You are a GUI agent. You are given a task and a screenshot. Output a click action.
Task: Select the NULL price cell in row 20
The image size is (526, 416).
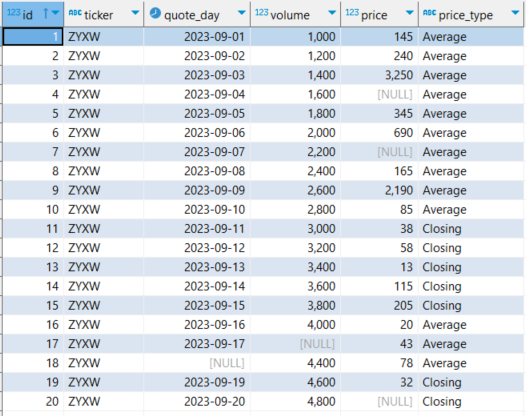[x=379, y=402]
